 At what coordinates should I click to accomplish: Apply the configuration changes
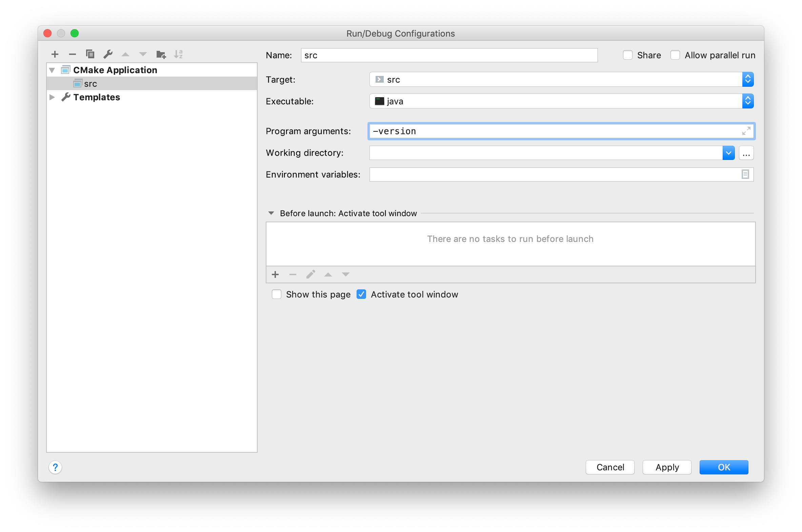point(666,467)
